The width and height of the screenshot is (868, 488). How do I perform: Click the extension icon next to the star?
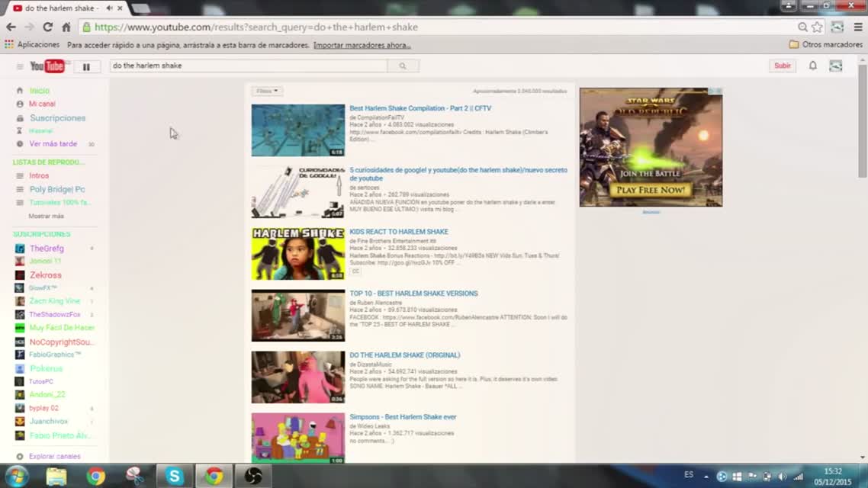tap(837, 27)
